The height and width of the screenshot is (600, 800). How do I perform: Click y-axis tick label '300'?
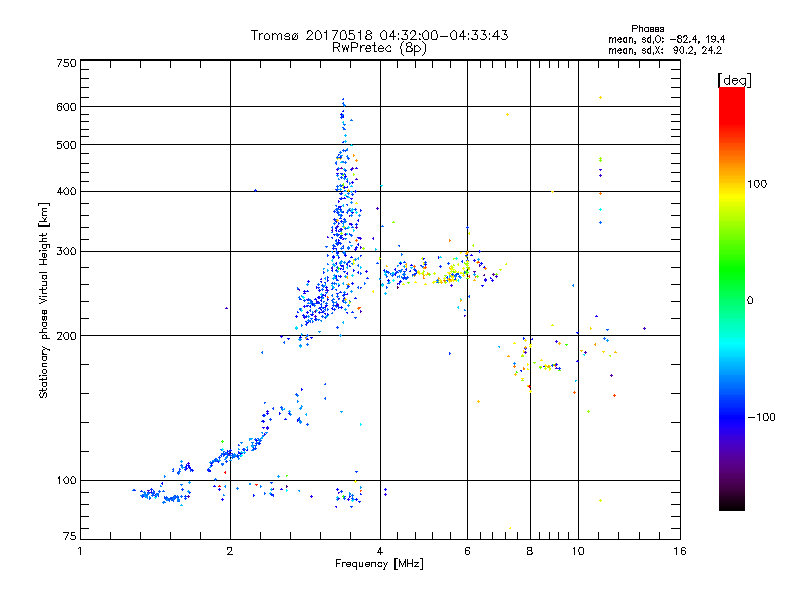point(66,252)
